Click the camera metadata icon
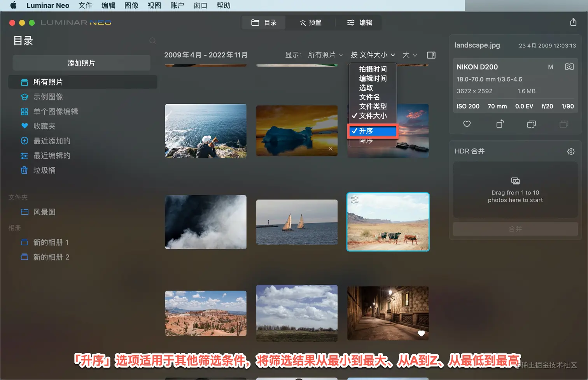The width and height of the screenshot is (588, 380). [569, 67]
